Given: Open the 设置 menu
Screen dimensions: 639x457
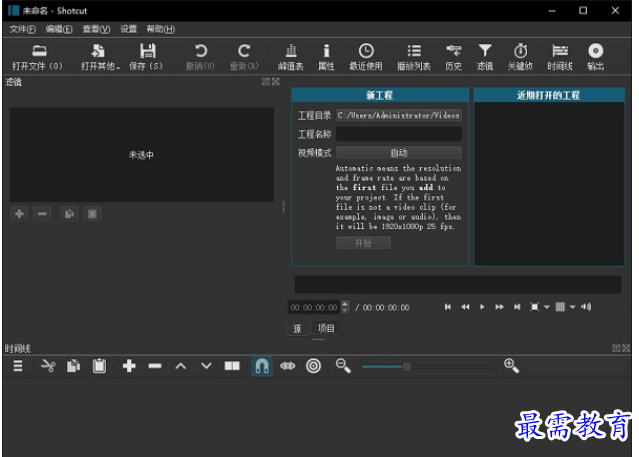Looking at the screenshot, I should tap(128, 29).
